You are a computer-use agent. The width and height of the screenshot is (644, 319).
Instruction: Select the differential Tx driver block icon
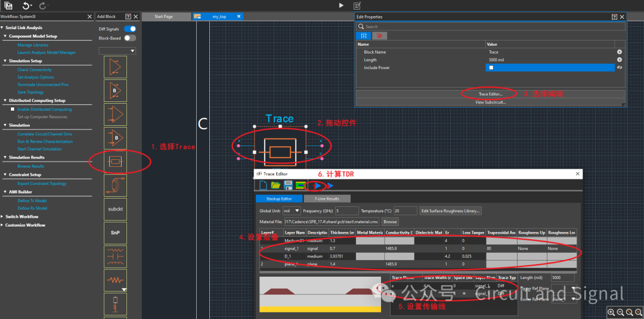click(116, 67)
